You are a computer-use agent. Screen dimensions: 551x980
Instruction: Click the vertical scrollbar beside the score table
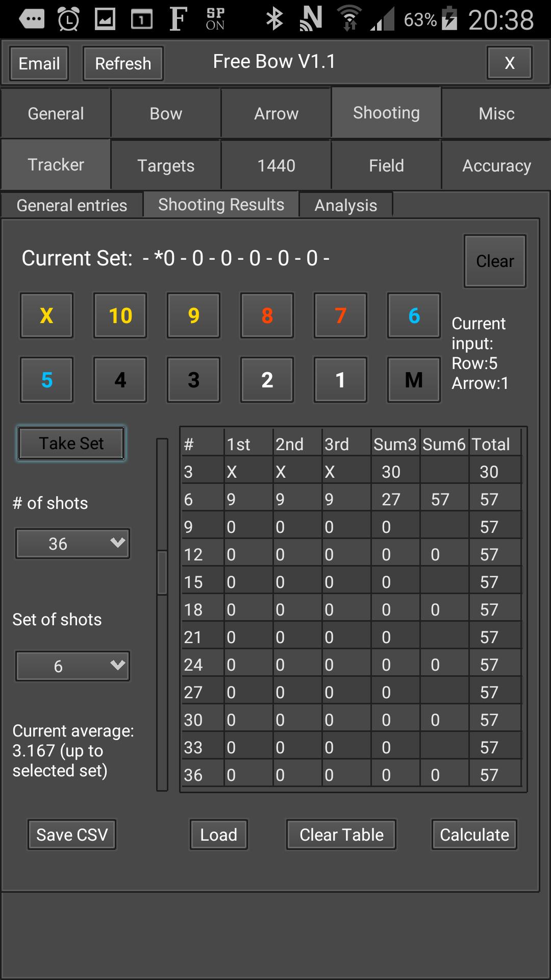pos(162,572)
